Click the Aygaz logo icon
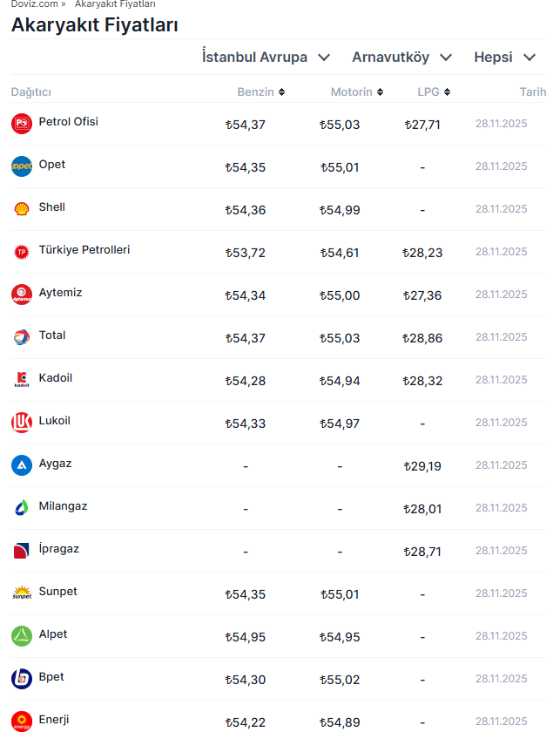The width and height of the screenshot is (560, 732). (x=22, y=465)
